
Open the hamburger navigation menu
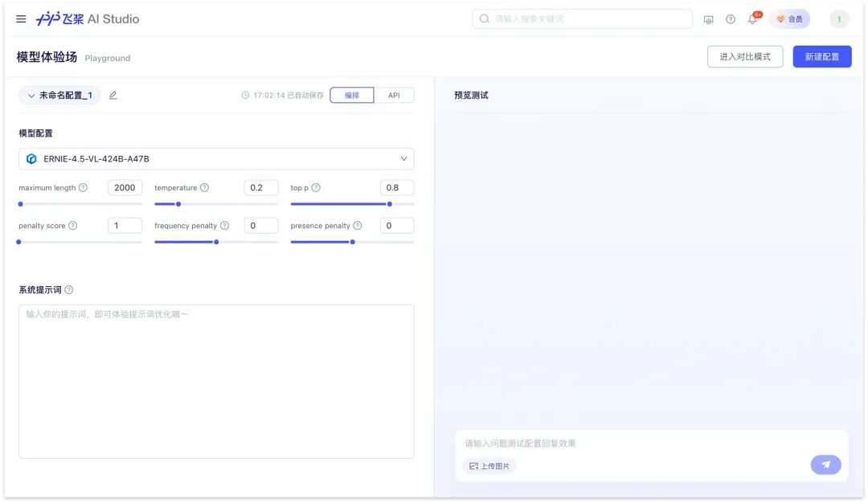[21, 18]
